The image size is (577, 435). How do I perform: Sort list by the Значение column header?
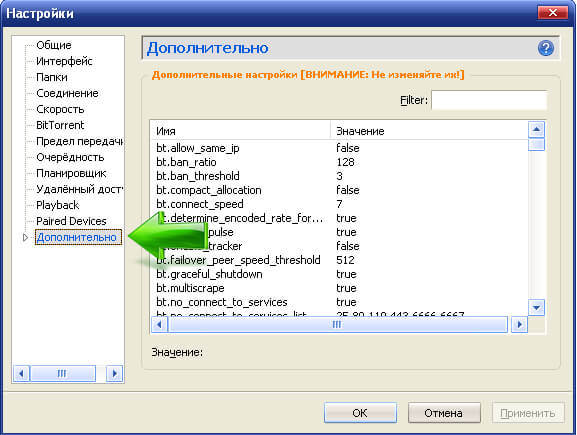(x=429, y=131)
